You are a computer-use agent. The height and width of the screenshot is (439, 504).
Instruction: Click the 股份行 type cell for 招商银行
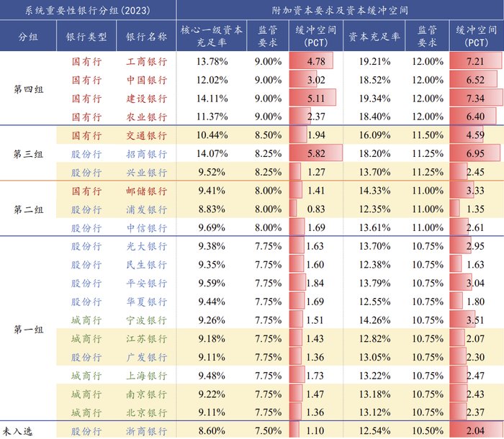coord(86,154)
